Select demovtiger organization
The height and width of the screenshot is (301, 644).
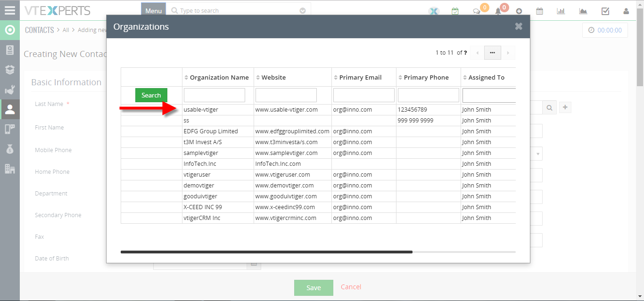pyautogui.click(x=198, y=186)
